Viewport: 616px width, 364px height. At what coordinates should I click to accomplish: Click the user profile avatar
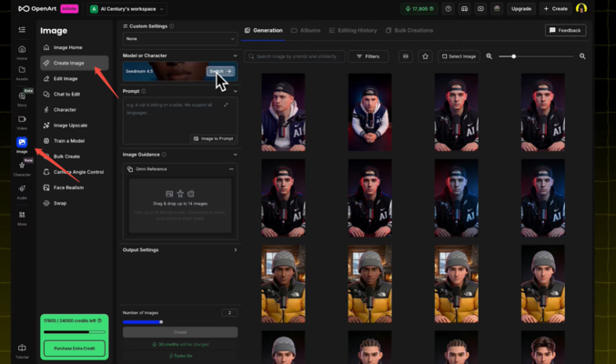pyautogui.click(x=581, y=8)
